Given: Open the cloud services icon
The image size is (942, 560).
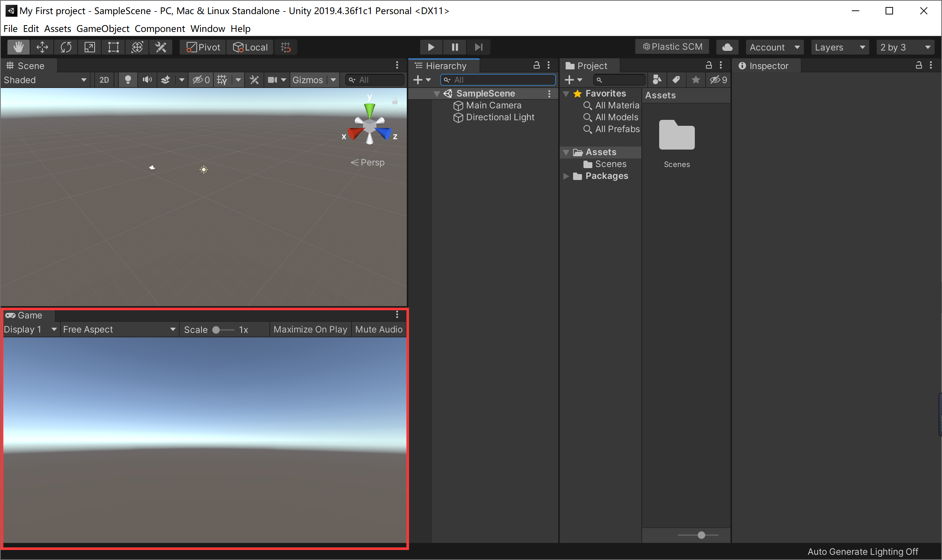Looking at the screenshot, I should coord(727,47).
